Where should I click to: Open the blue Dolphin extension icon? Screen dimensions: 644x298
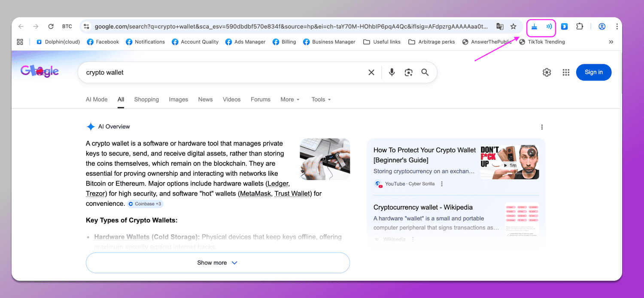565,27
